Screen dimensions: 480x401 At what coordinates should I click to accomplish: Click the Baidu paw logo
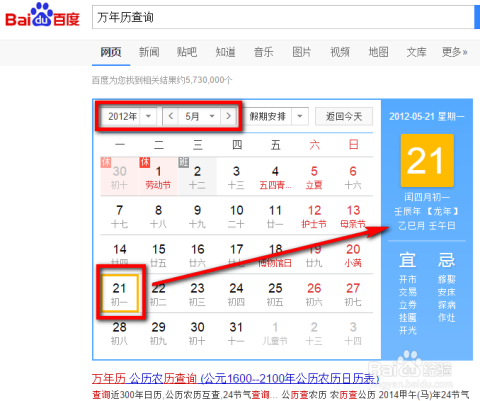tap(42, 15)
